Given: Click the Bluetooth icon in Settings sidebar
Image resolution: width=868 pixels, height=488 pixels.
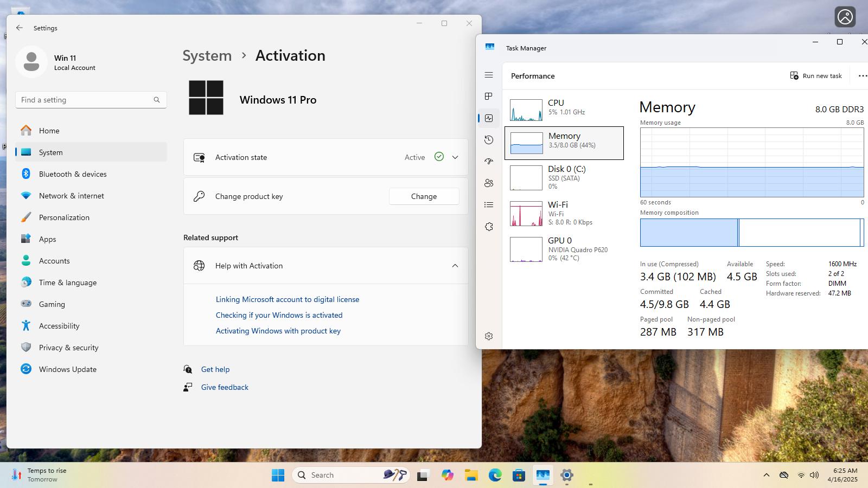Looking at the screenshot, I should point(26,174).
